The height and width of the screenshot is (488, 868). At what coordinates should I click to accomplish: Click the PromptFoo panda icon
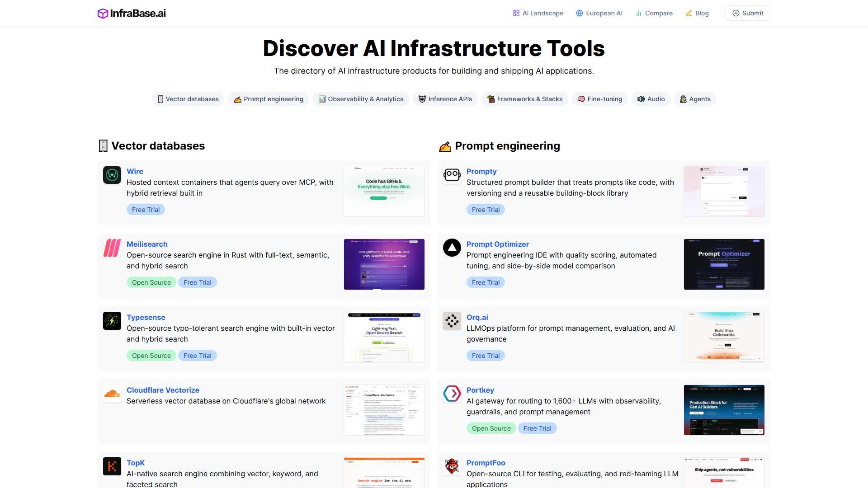[x=452, y=466]
